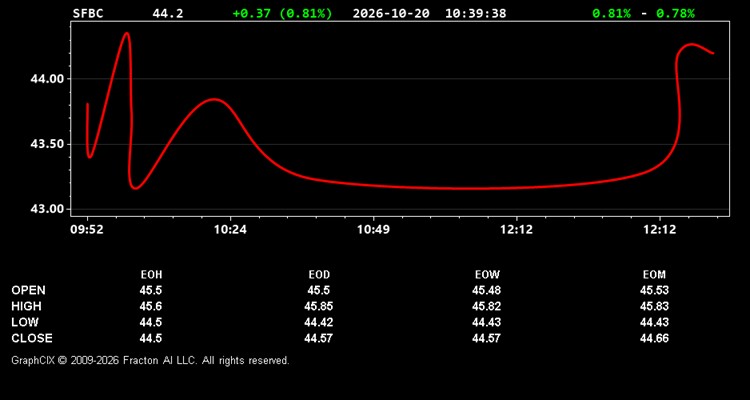Click the OPEN row label
Viewport: 750px width, 400px height.
point(28,290)
